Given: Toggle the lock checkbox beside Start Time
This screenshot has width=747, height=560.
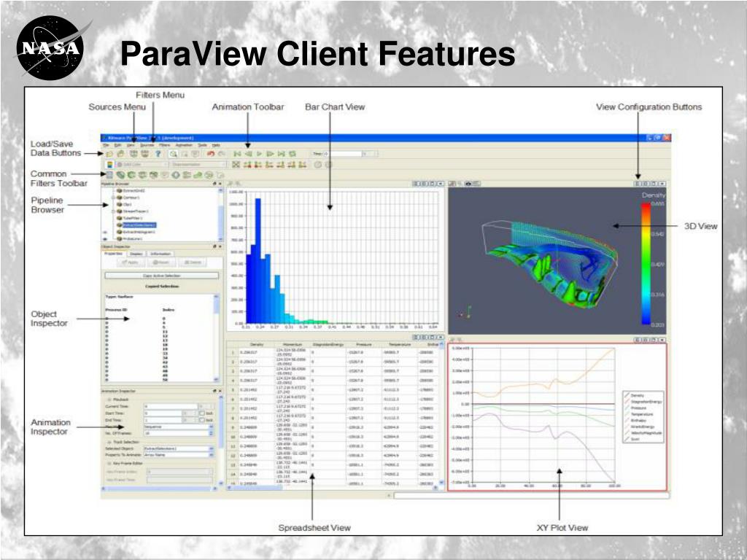Looking at the screenshot, I should click(x=202, y=413).
